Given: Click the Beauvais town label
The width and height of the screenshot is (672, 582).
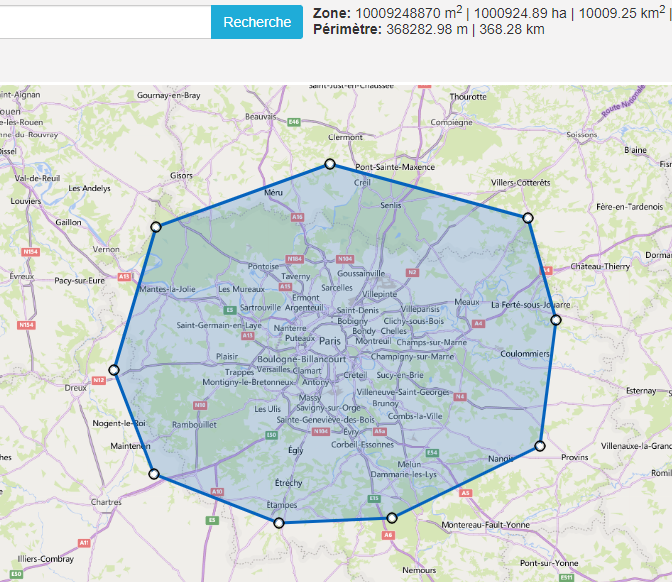Looking at the screenshot, I should click(261, 117).
